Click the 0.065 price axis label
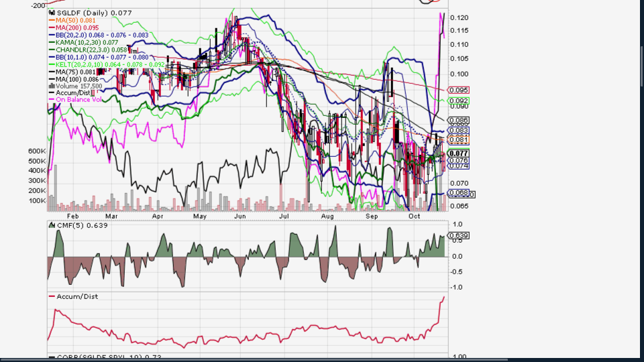Viewport: 644px width, 362px height. pyautogui.click(x=459, y=206)
